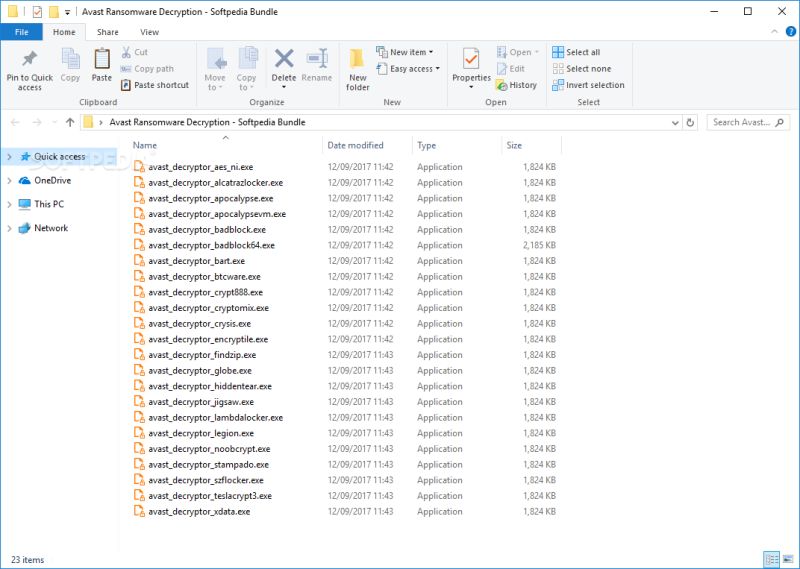Click the Delete X icon
The height and width of the screenshot is (569, 800).
(284, 58)
